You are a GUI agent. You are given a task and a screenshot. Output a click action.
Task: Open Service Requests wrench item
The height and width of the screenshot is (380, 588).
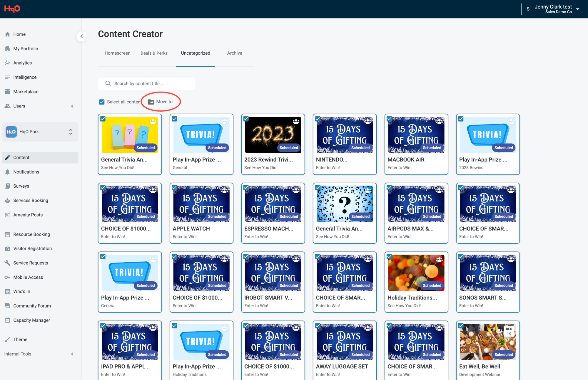31,263
